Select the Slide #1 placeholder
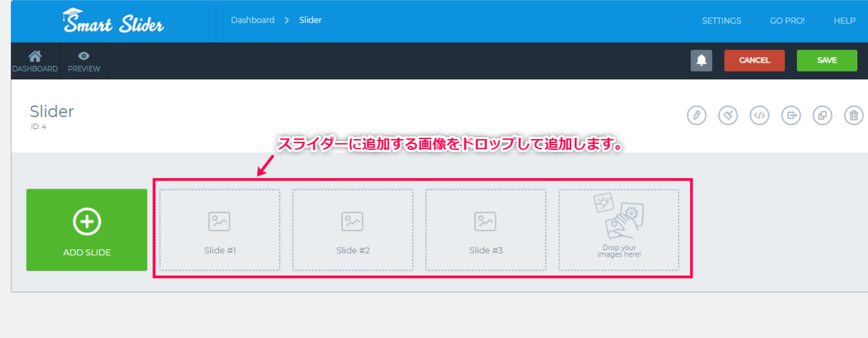This screenshot has height=338, width=868. pyautogui.click(x=220, y=230)
